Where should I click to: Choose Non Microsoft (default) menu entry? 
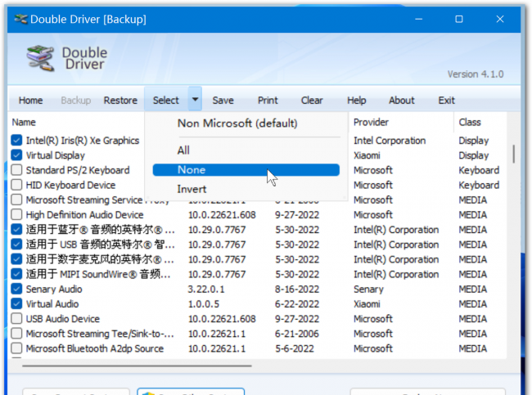pyautogui.click(x=237, y=123)
